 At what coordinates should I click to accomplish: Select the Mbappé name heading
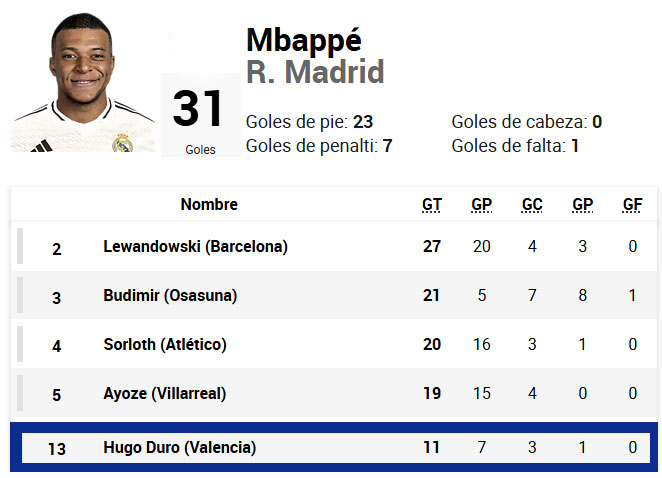[x=304, y=41]
